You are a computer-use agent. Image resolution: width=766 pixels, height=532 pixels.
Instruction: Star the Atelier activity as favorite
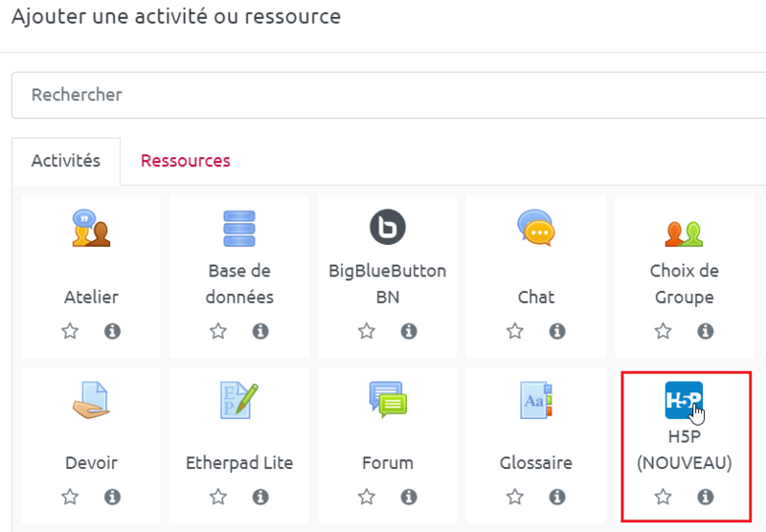(70, 331)
